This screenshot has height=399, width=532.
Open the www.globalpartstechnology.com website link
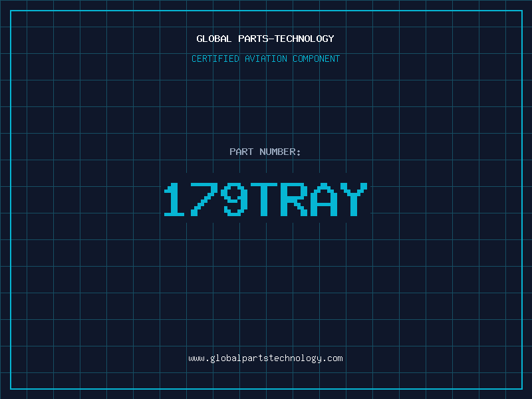click(265, 358)
